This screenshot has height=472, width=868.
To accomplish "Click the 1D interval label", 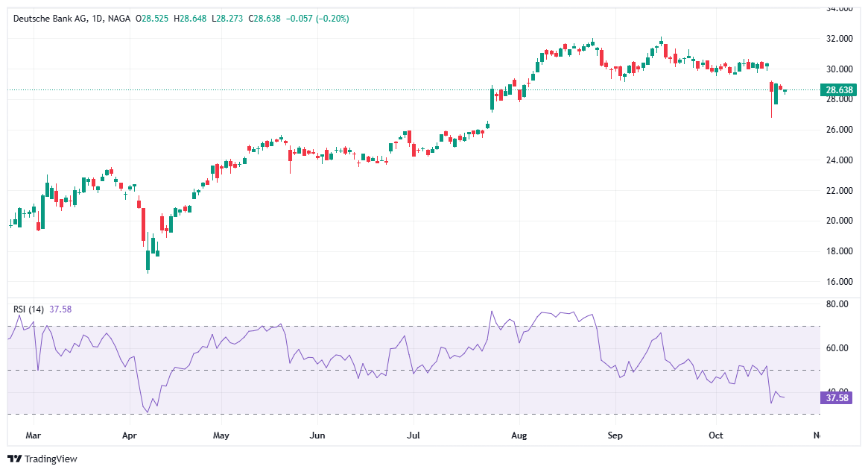I will [x=98, y=19].
